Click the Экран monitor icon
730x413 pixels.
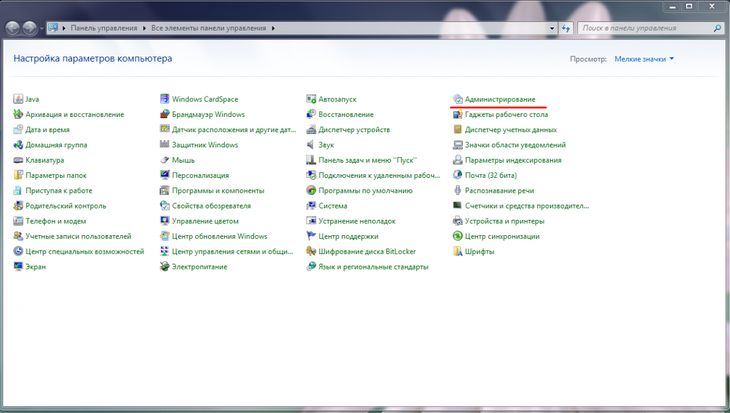pos(18,267)
